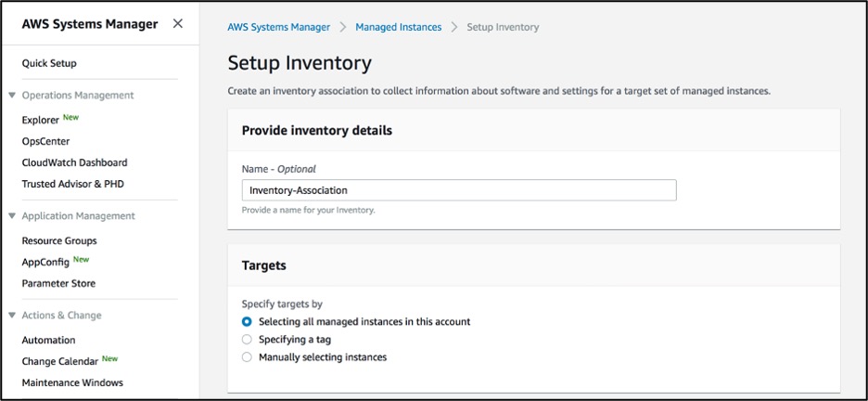Navigate to OpsCenter

coord(46,141)
